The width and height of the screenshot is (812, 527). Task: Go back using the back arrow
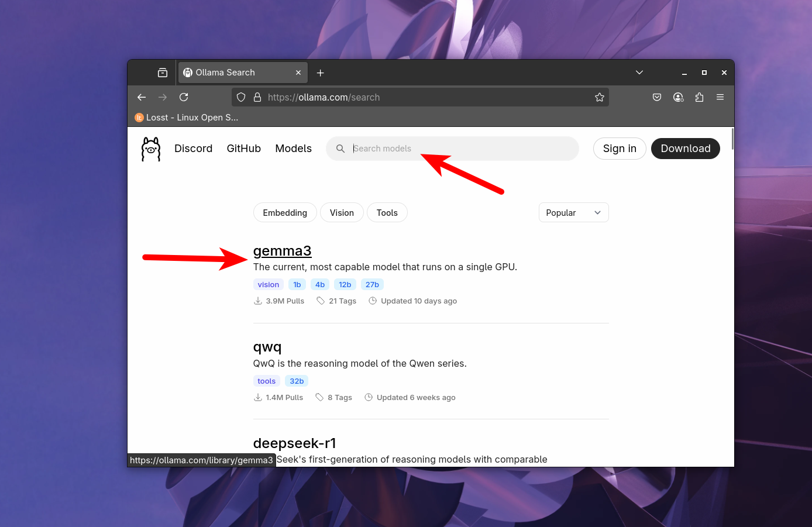tap(142, 97)
